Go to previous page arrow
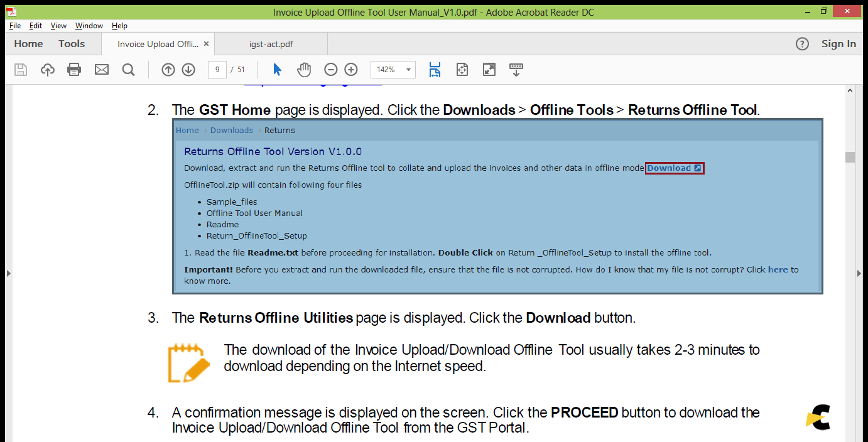The image size is (868, 442). click(x=168, y=70)
